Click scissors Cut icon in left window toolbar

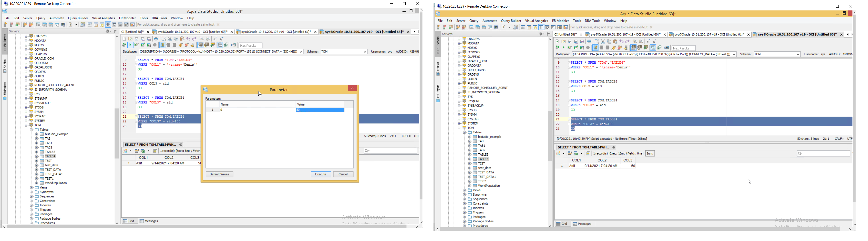click(170, 39)
